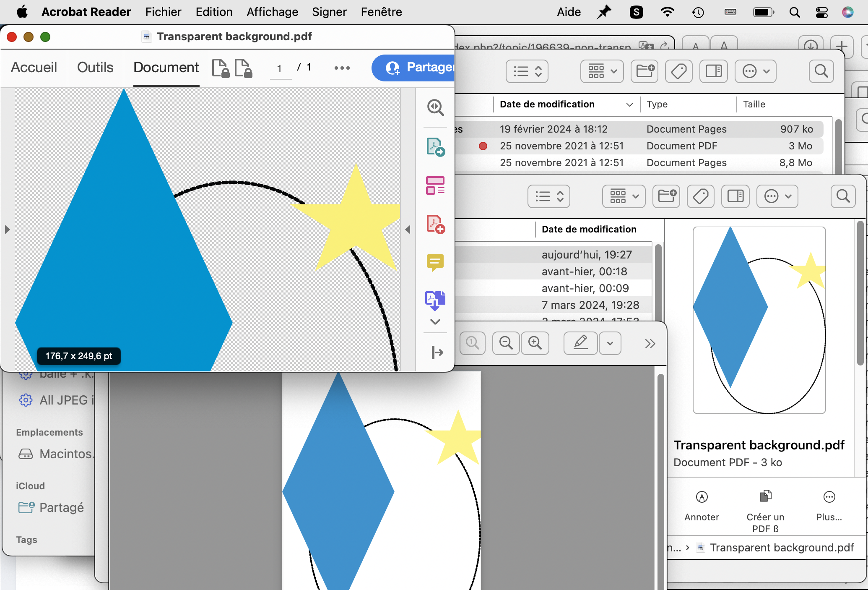Open group-by dropdown in lower Finder window
The height and width of the screenshot is (590, 868).
click(624, 196)
